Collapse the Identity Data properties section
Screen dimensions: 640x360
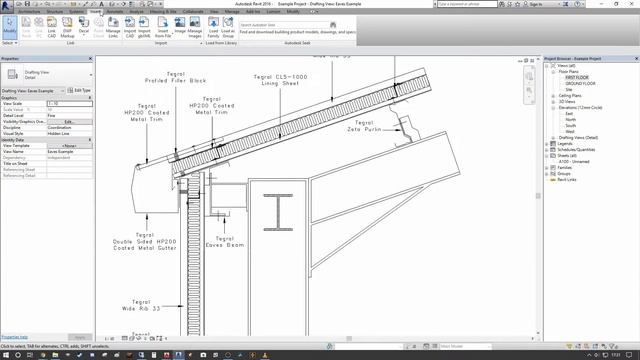coord(90,140)
